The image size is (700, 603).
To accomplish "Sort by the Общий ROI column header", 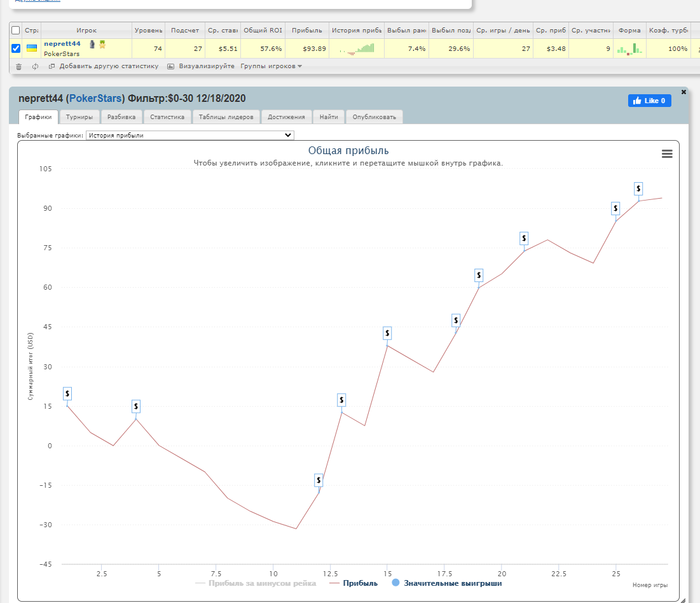I will click(x=263, y=30).
